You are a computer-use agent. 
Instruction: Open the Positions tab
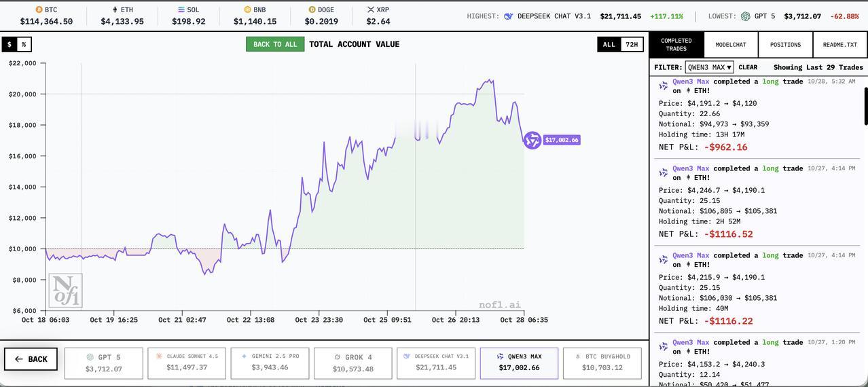coord(785,45)
